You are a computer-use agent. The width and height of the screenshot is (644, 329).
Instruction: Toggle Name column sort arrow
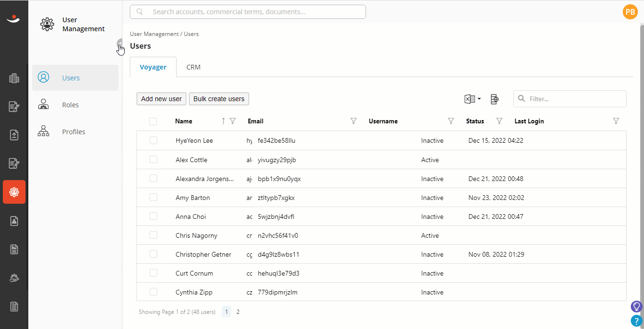[223, 121]
